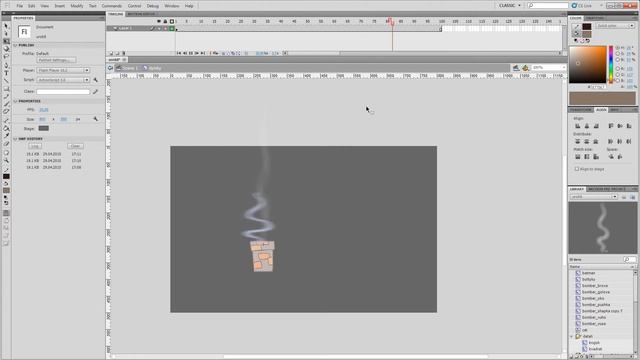
Task: Click the hue slider strip in Color panel
Action: [x=611, y=64]
